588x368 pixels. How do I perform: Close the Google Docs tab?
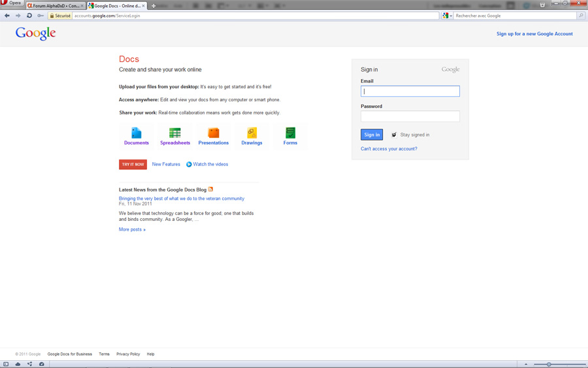(x=143, y=6)
